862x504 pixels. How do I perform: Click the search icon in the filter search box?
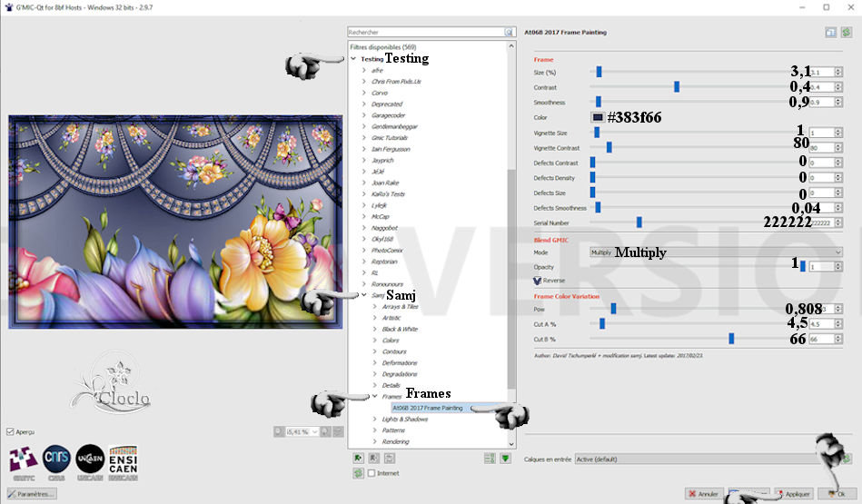point(510,32)
